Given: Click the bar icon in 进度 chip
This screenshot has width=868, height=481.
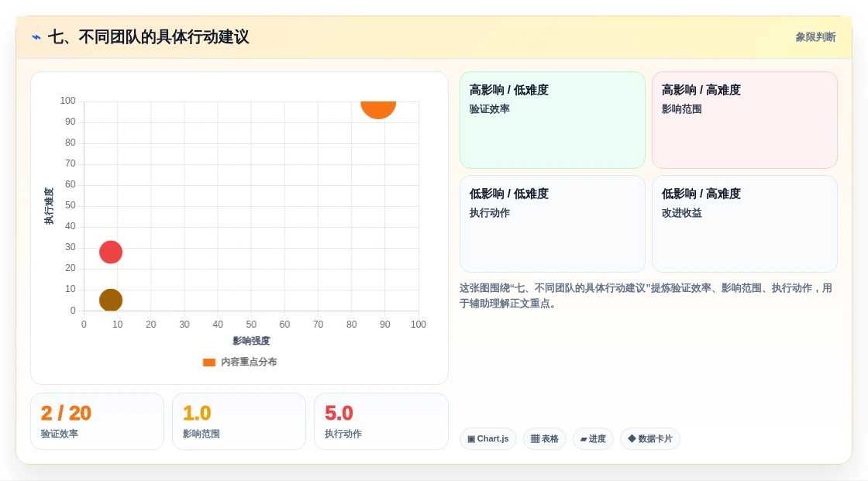Looking at the screenshot, I should pyautogui.click(x=584, y=439).
